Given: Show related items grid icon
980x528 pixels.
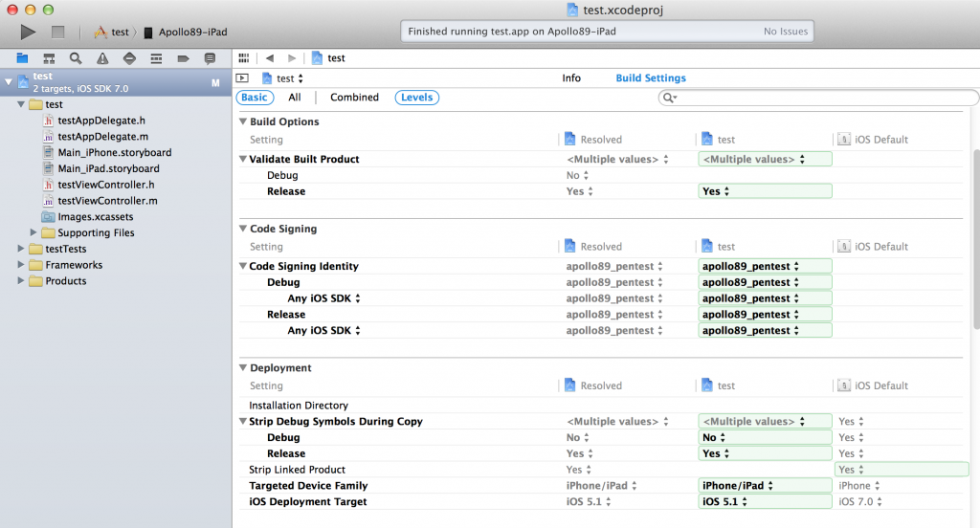Looking at the screenshot, I should click(x=244, y=58).
